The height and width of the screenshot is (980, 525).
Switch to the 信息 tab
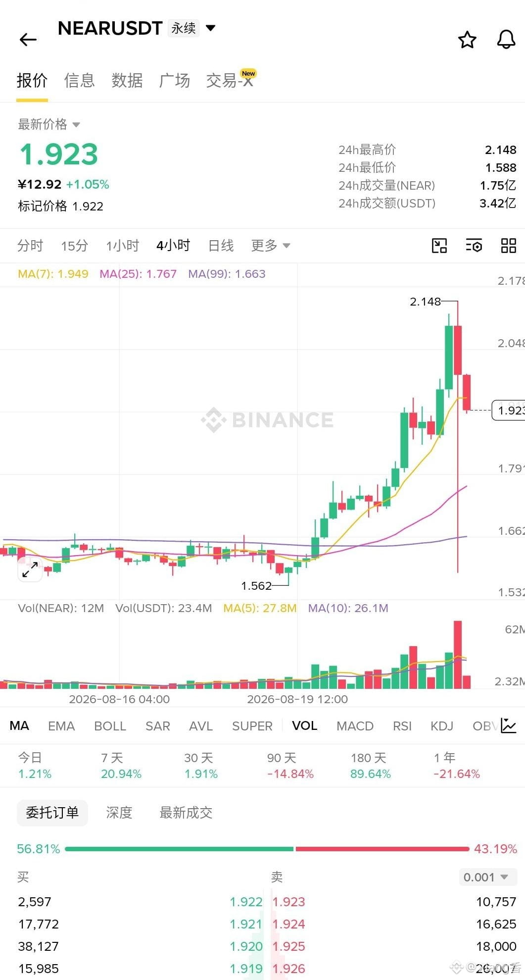79,80
